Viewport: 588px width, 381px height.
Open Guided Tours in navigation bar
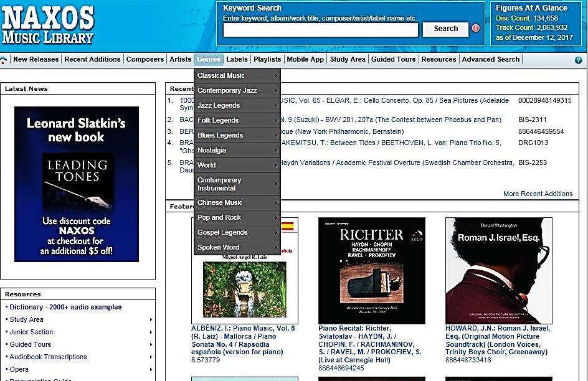[394, 59]
